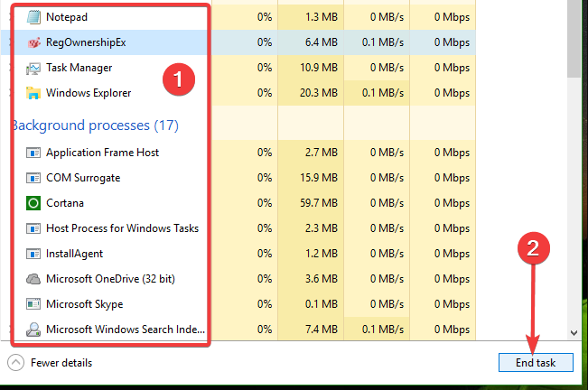Click the COM Surrogate process icon
This screenshot has height=390, width=588.
point(33,178)
